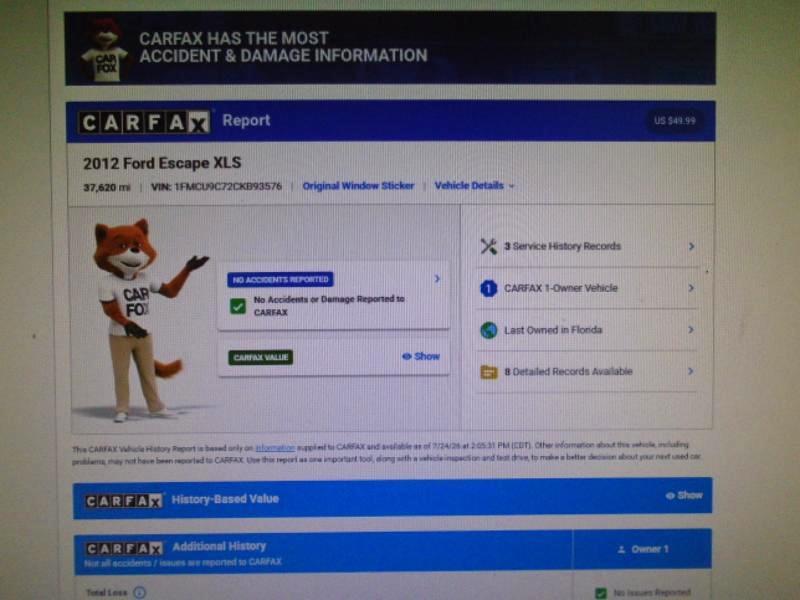Click the blue 1-Owner badge icon
800x600 pixels.
[x=488, y=288]
